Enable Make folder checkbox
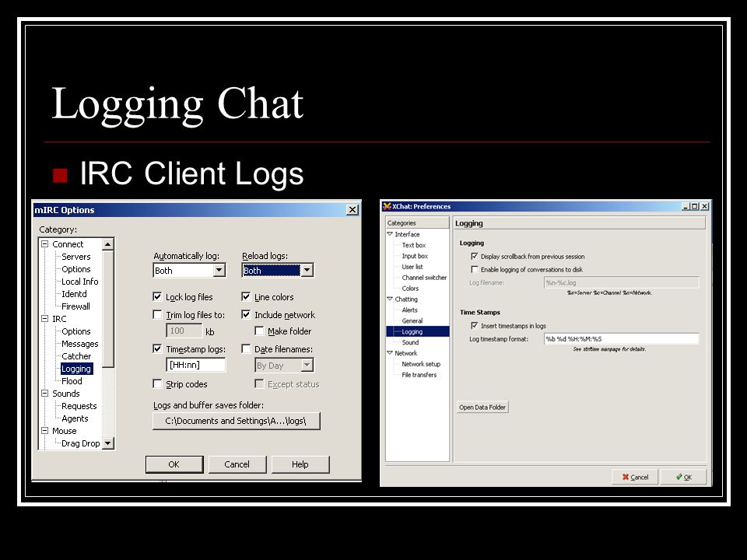Screen dimensions: 747x560 (x=259, y=331)
